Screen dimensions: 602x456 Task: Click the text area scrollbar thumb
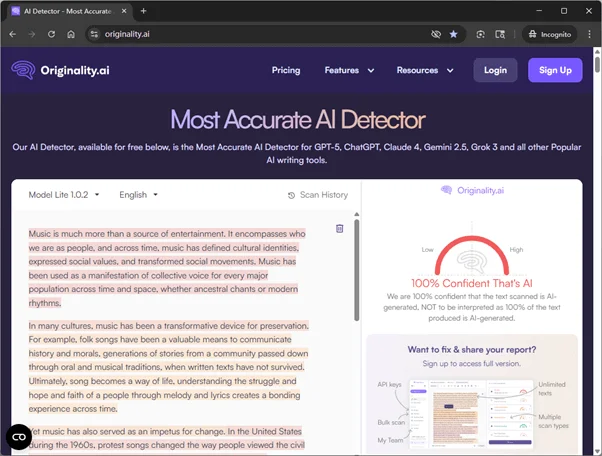pyautogui.click(x=357, y=270)
